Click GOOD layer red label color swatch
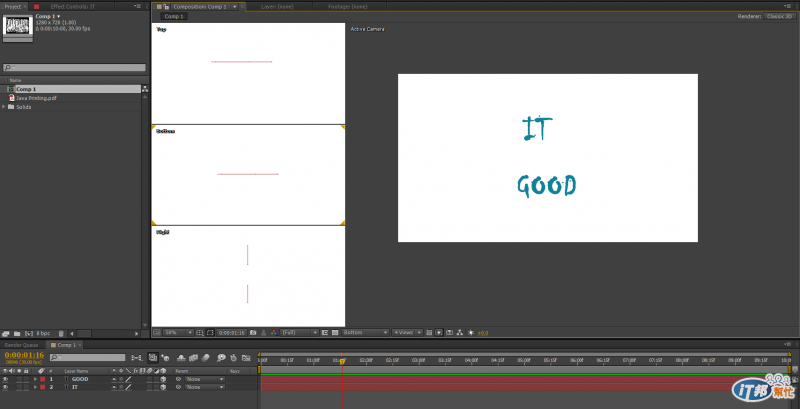Screen dimensions: 800x409 coord(42,379)
